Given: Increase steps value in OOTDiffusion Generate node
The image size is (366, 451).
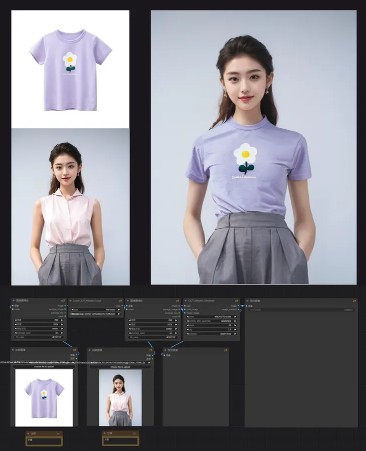Looking at the screenshot, I should (x=235, y=325).
